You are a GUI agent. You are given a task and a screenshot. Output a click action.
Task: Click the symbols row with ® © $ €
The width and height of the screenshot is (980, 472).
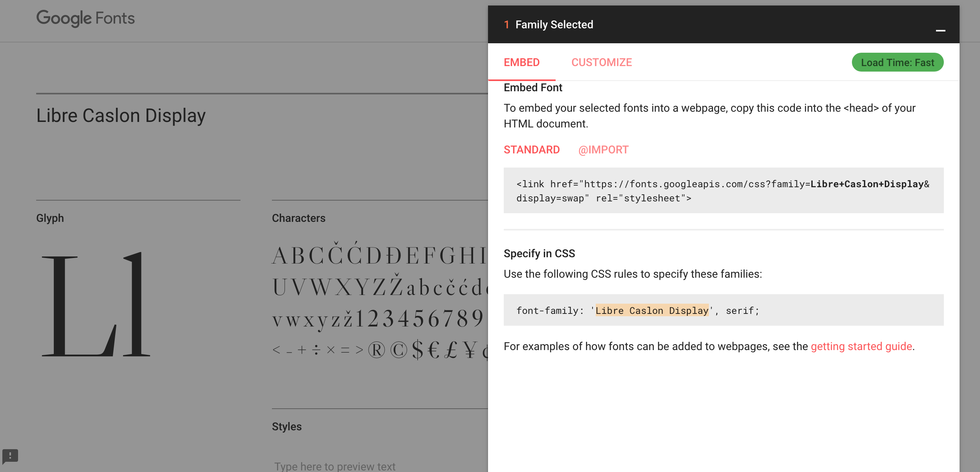tap(380, 350)
